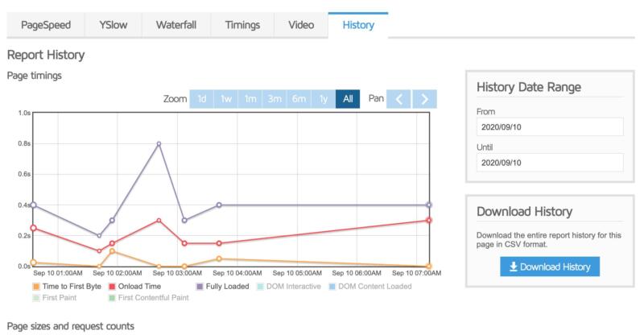The width and height of the screenshot is (644, 335).
Task: Open the PageSpeed tab
Action: point(46,25)
